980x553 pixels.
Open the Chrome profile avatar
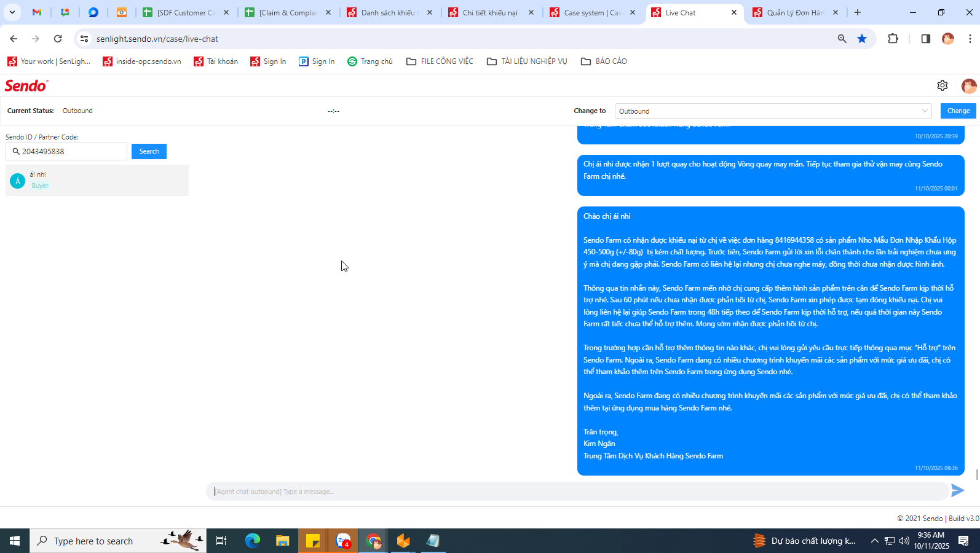pyautogui.click(x=948, y=39)
